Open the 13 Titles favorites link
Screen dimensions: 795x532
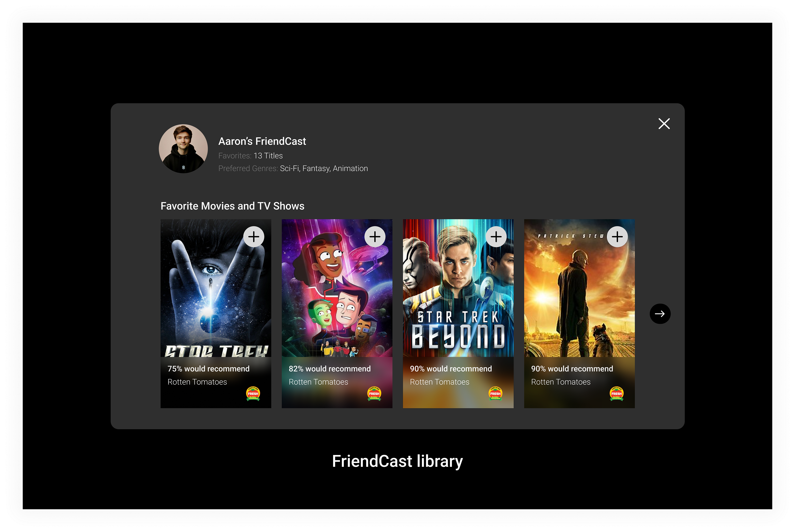268,156
